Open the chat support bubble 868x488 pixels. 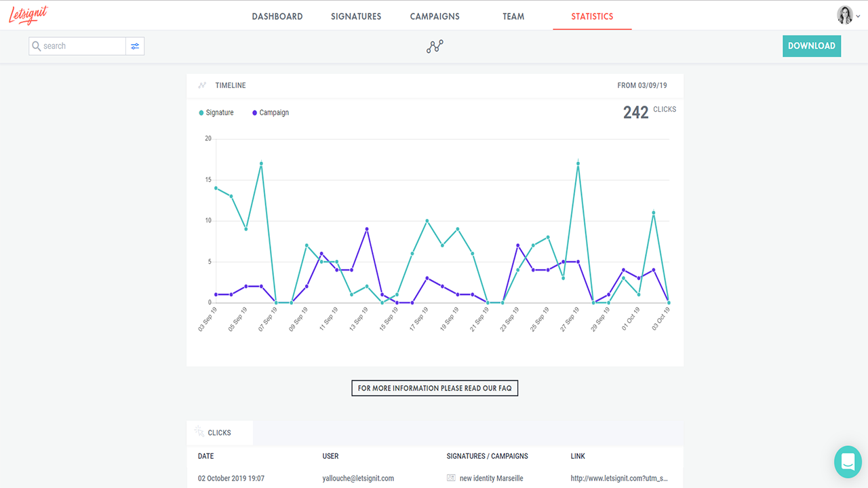pos(848,462)
